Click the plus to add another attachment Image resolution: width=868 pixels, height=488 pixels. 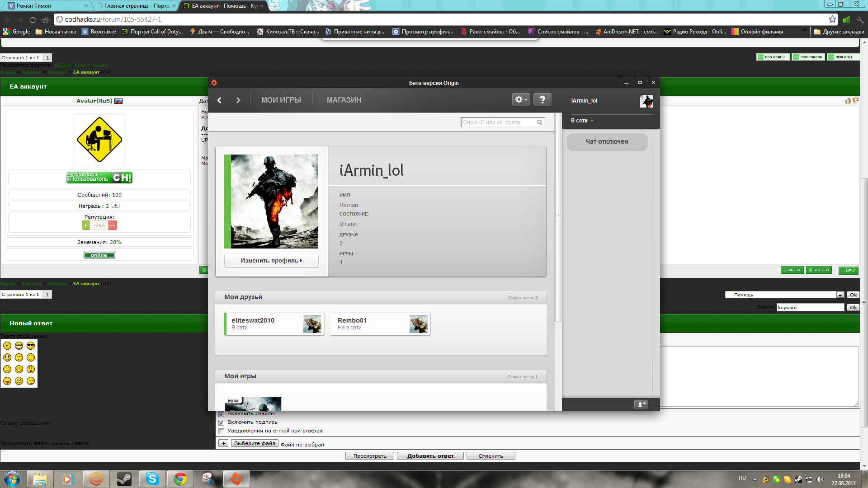(x=223, y=443)
